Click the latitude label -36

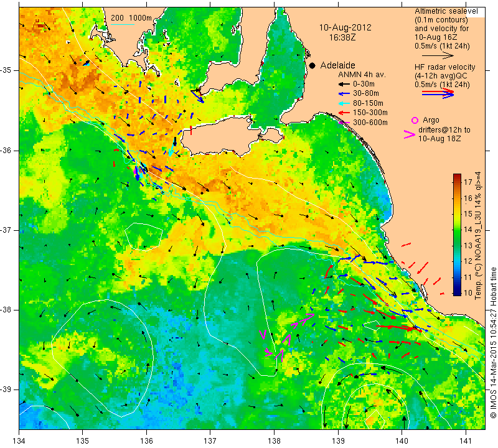pyautogui.click(x=6, y=150)
